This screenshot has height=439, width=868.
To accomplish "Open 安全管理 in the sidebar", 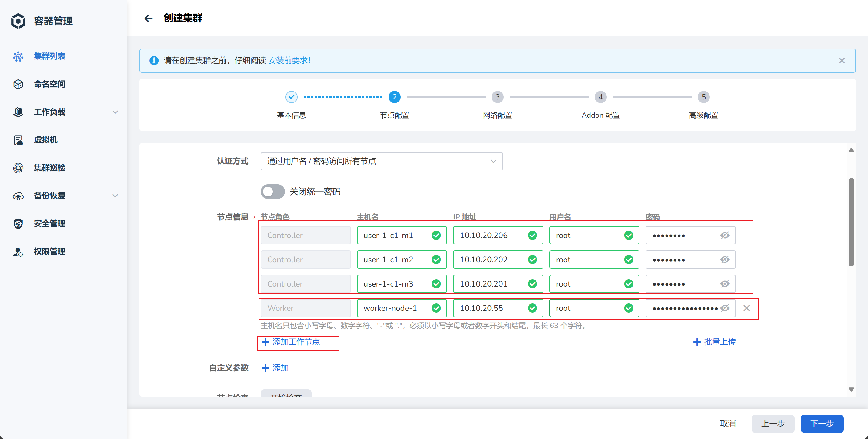I will click(x=49, y=223).
